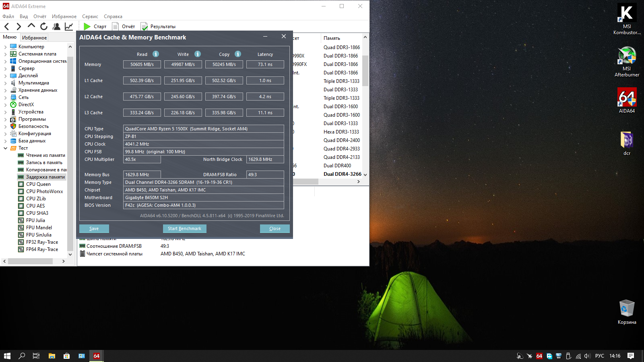Click the Отчёт report toolbar button
Image resolution: width=644 pixels, height=362 pixels.
[x=124, y=27]
